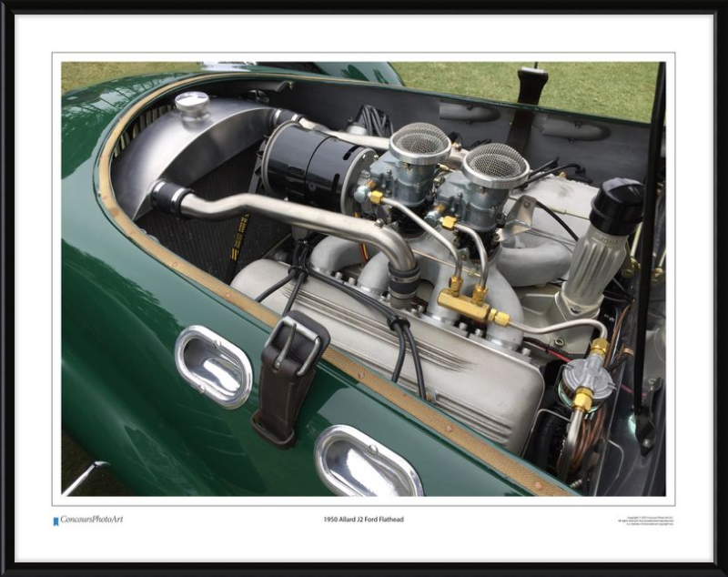The height and width of the screenshot is (577, 728).
Task: Select the left carburetor mesh air filter
Action: (420, 143)
